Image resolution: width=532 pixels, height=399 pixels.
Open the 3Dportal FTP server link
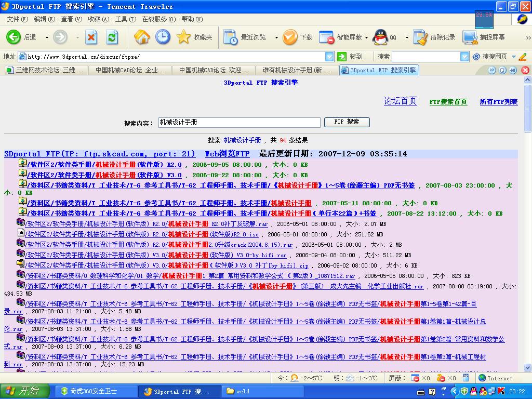pyautogui.click(x=100, y=154)
